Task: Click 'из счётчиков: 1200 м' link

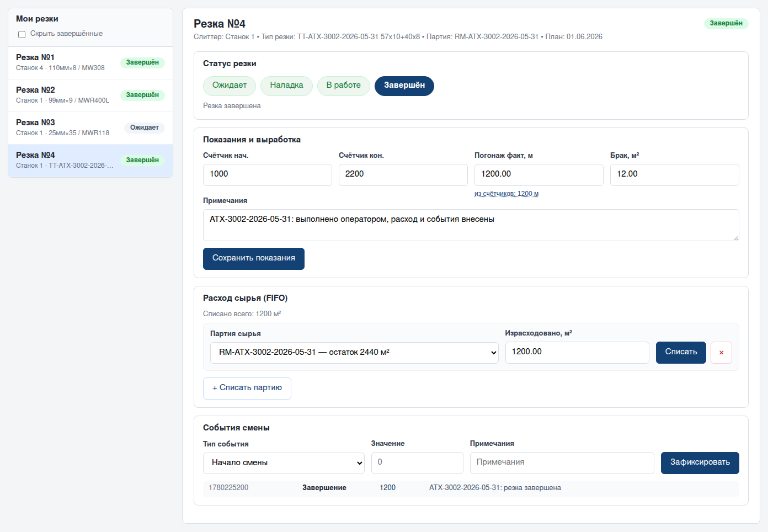Action: pos(506,194)
